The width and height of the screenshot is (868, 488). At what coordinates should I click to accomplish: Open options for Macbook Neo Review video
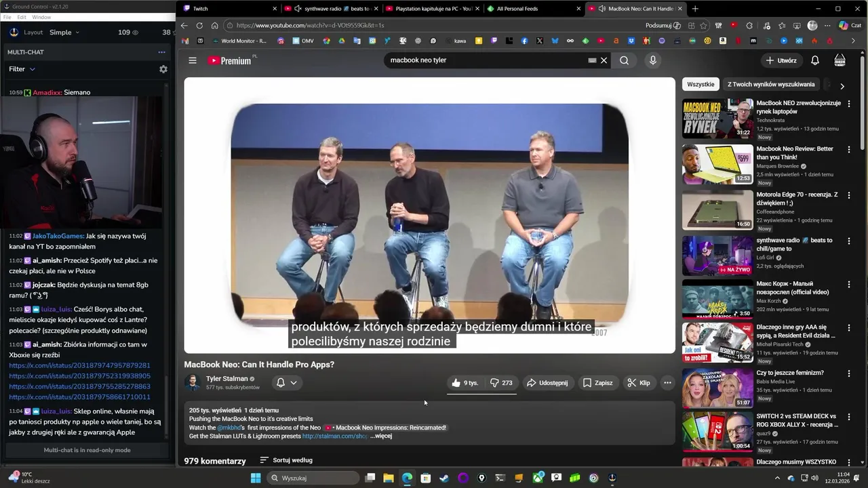(x=848, y=149)
